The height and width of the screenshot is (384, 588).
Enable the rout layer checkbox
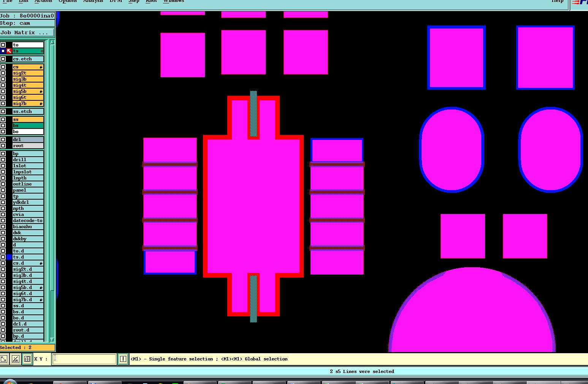3,146
